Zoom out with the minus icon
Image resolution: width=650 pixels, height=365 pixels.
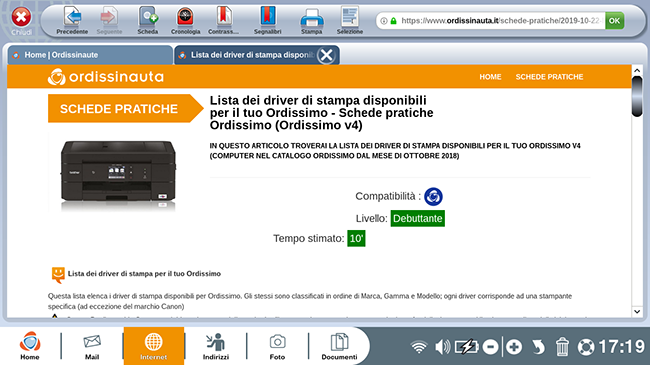click(x=490, y=347)
